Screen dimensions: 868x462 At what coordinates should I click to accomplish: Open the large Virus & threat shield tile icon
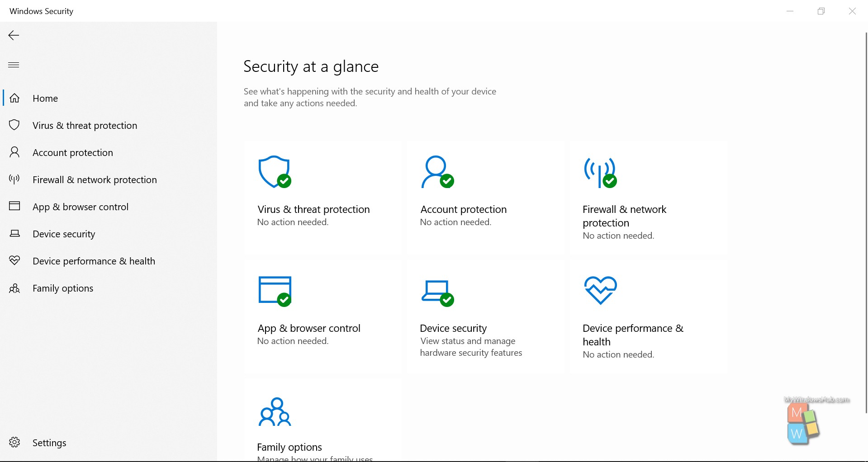pos(275,172)
